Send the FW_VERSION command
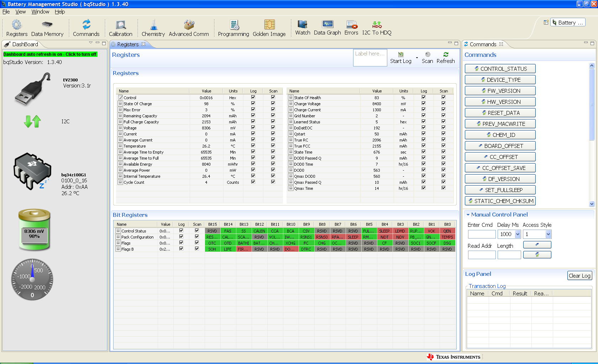 [x=500, y=91]
